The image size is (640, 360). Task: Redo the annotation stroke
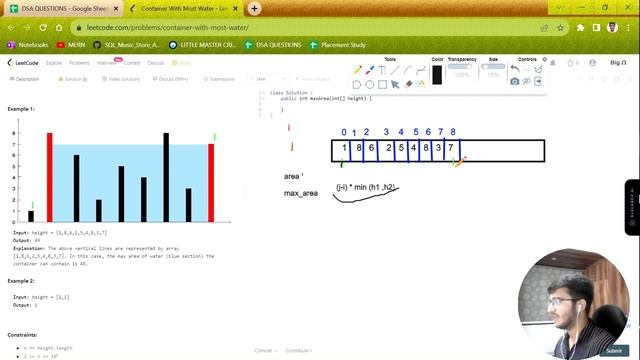tap(527, 70)
